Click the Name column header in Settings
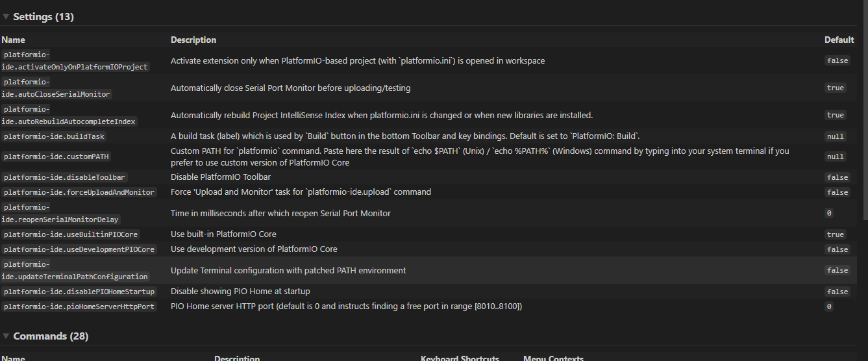 click(13, 40)
